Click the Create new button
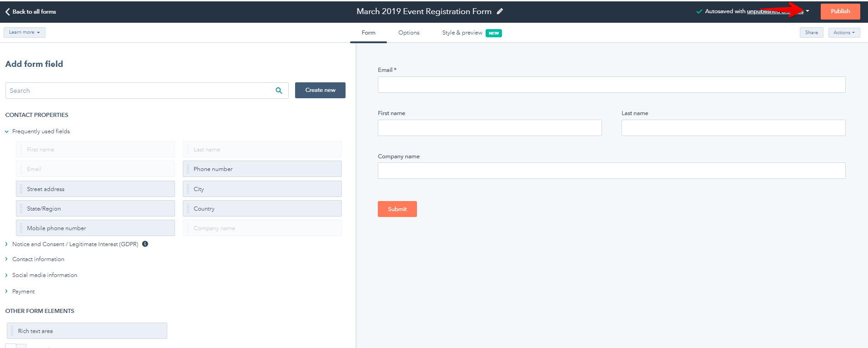The image size is (868, 348). click(320, 90)
